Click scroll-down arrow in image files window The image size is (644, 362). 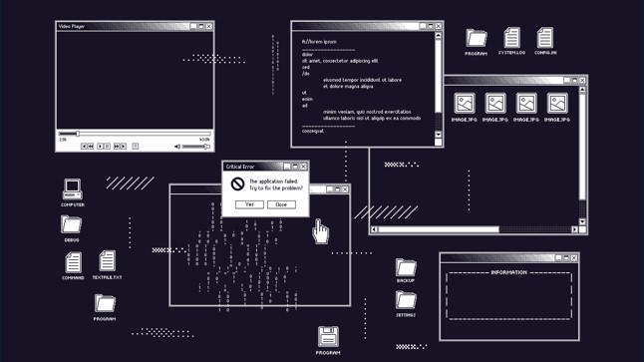pos(582,221)
